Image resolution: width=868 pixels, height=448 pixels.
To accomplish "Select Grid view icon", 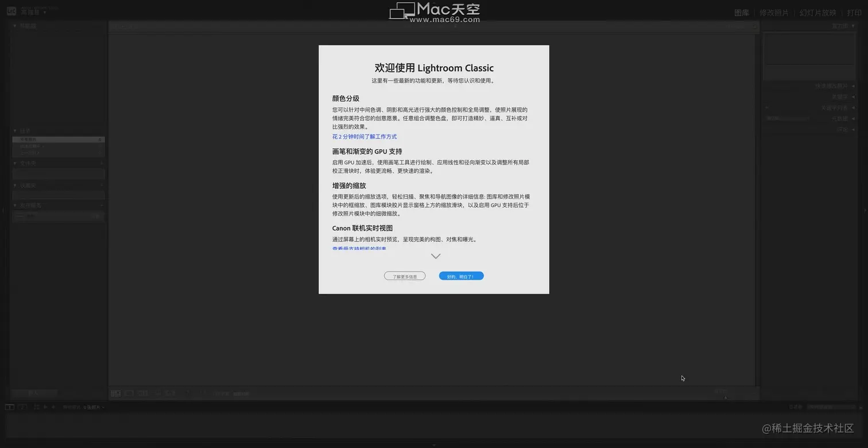I will [x=116, y=393].
